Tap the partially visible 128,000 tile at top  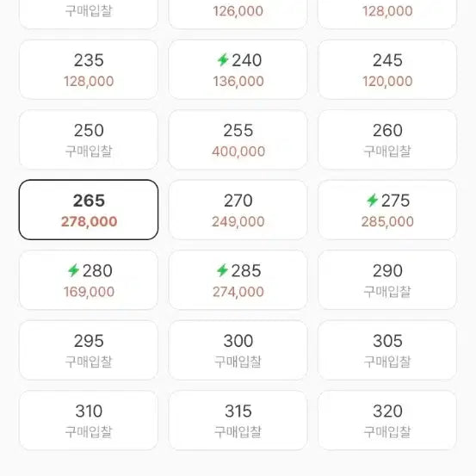[387, 15]
